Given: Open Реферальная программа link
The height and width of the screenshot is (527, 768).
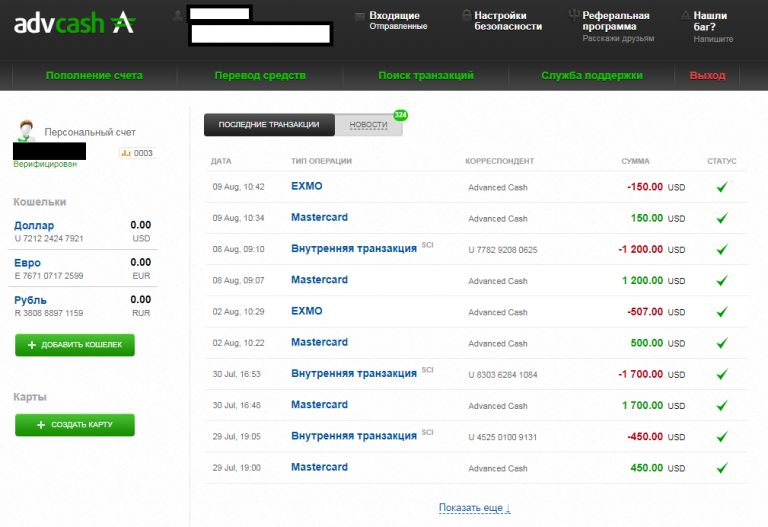Looking at the screenshot, I should click(x=616, y=21).
